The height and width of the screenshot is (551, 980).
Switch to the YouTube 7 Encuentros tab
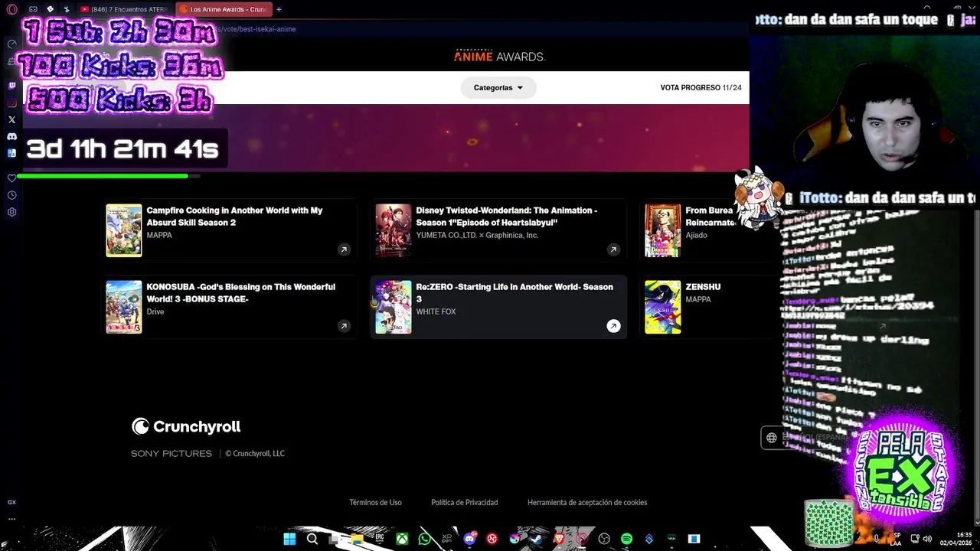[x=124, y=10]
